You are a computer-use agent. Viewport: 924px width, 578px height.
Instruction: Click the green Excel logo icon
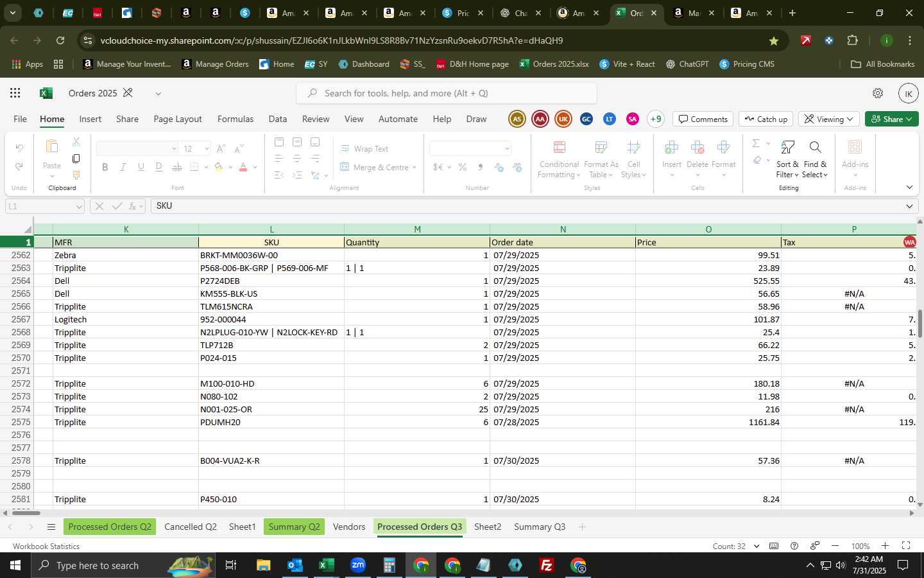point(46,93)
